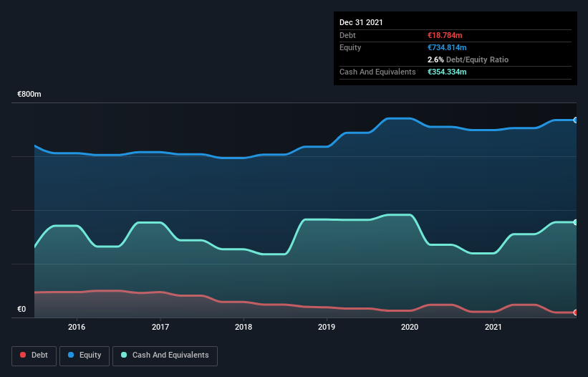This screenshot has width=588, height=377.
Task: Click the €734.814m equity value
Action: [447, 47]
